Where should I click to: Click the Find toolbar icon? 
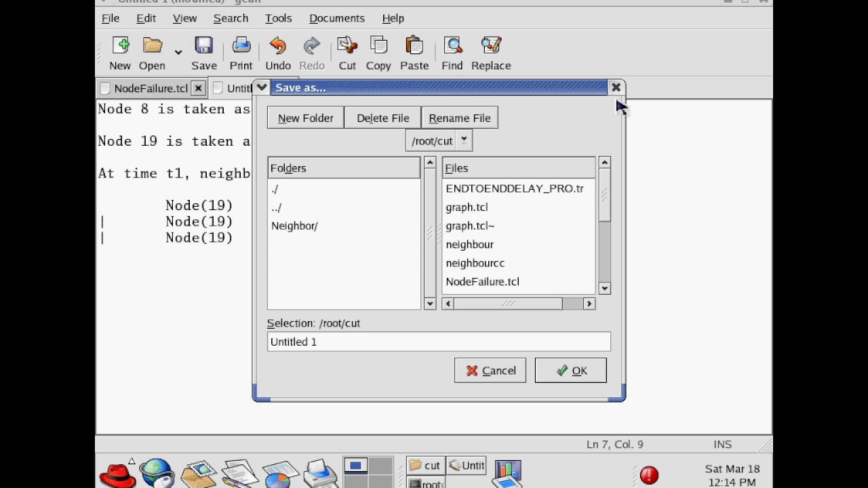452,46
